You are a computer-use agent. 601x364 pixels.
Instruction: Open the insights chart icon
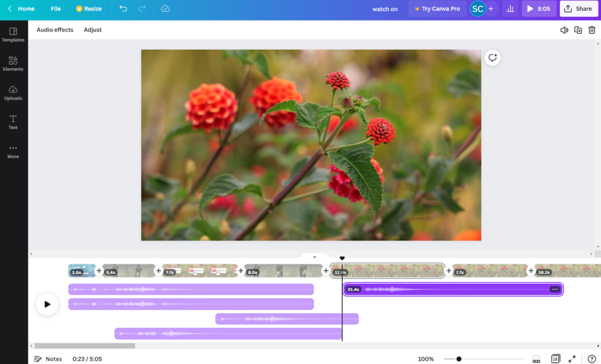coord(510,9)
